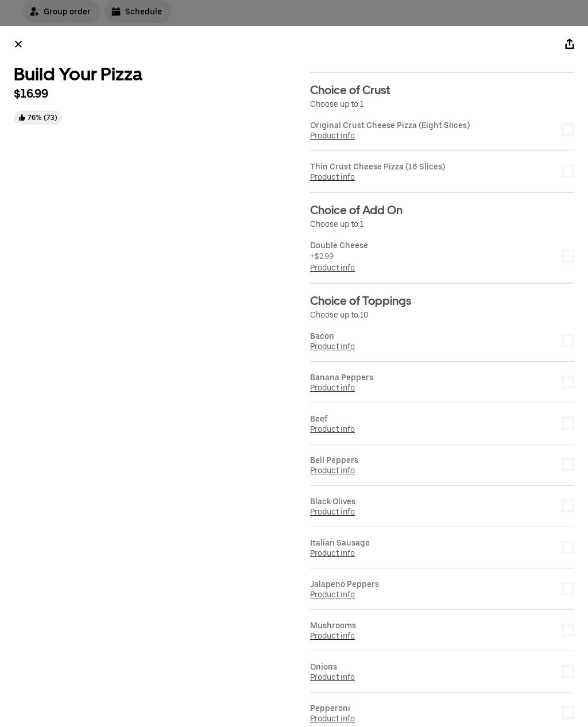Select the Pepperoni topping checkbox
The width and height of the screenshot is (588, 727).
[568, 713]
